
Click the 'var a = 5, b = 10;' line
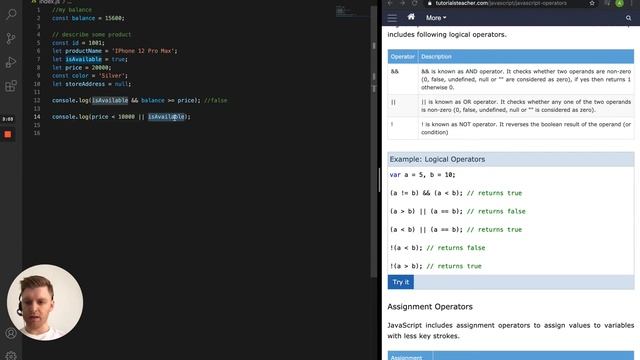click(x=422, y=175)
